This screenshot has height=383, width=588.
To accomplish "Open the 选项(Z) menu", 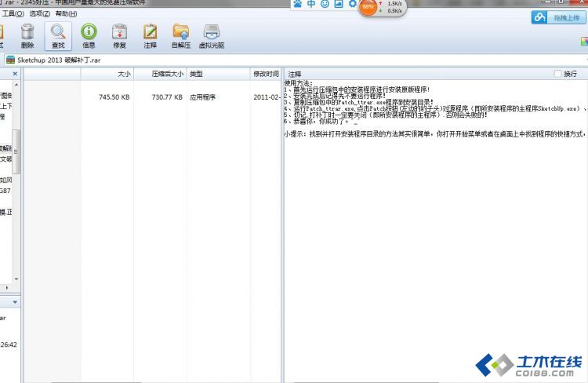I will coord(39,13).
